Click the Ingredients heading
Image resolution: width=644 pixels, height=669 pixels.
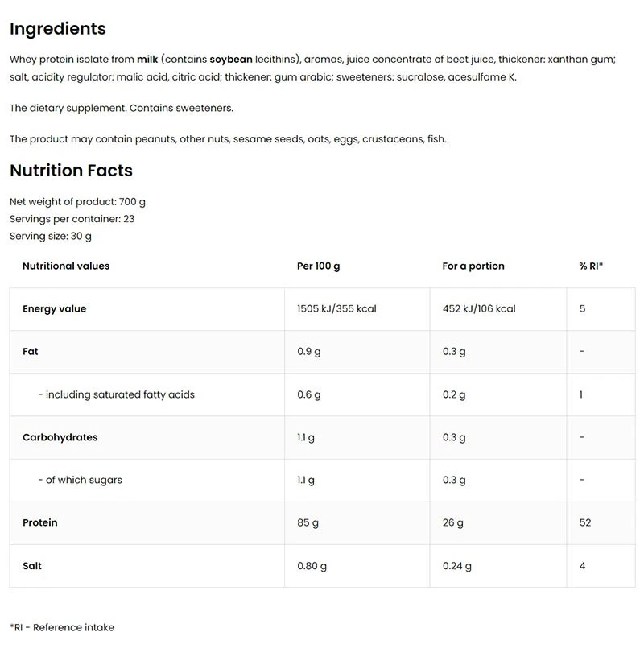pos(57,29)
